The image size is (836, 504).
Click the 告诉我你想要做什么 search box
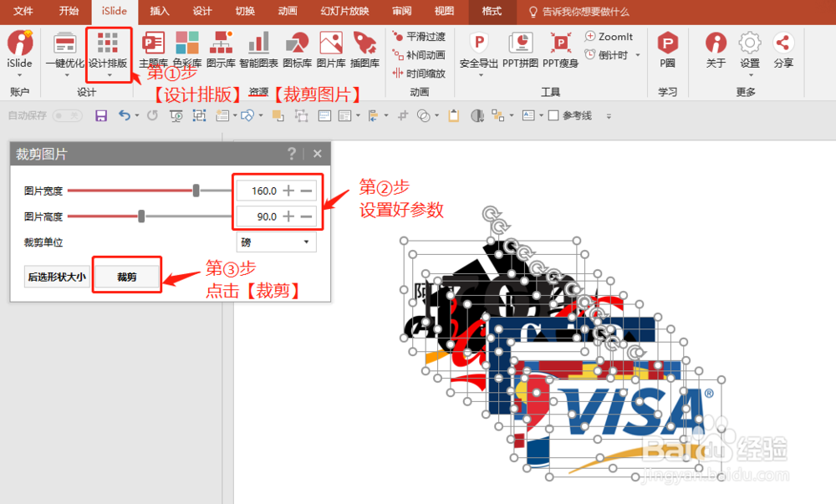(x=579, y=12)
